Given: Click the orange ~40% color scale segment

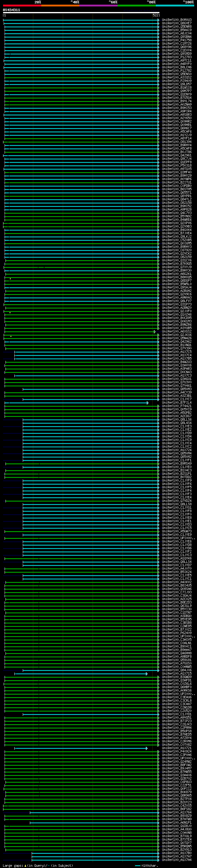Looking at the screenshot, I should [60, 6].
